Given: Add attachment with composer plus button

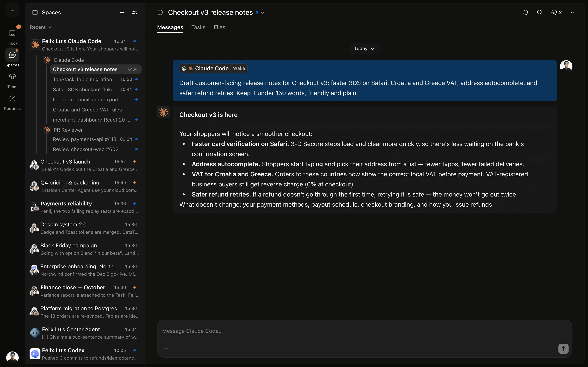Looking at the screenshot, I should (166, 349).
